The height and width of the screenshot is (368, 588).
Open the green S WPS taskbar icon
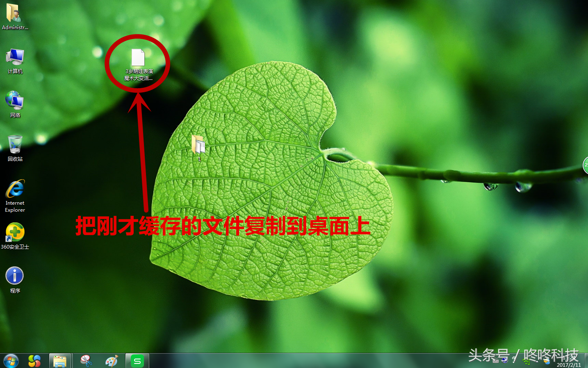137,361
